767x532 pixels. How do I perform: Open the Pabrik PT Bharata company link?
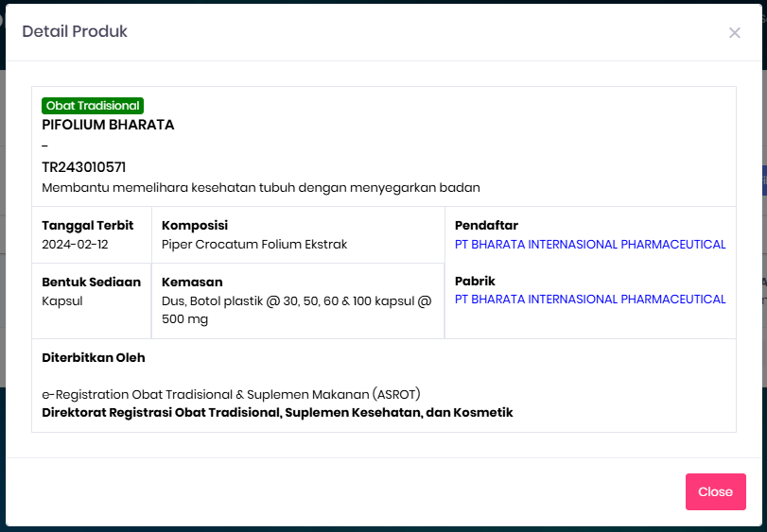(x=590, y=300)
